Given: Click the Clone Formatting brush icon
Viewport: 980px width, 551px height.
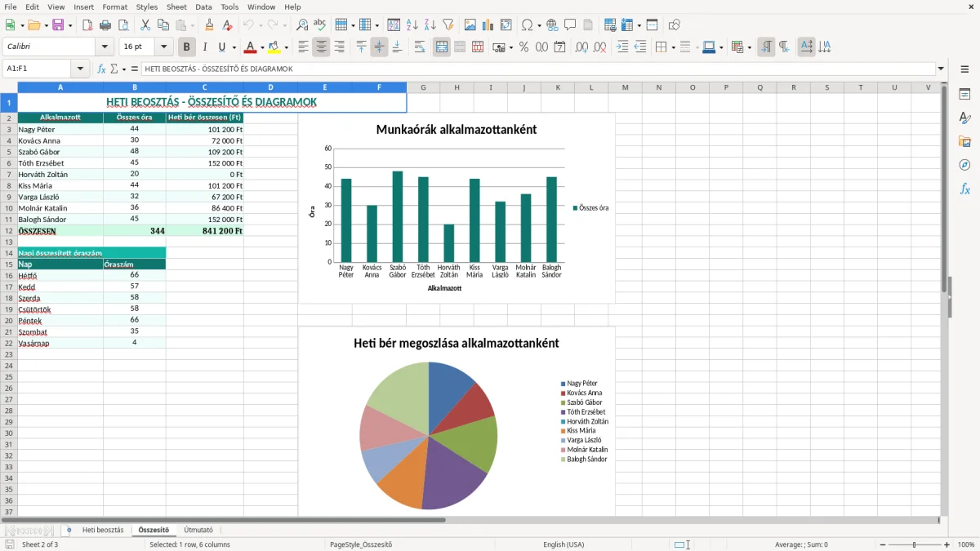Looking at the screenshot, I should click(209, 25).
